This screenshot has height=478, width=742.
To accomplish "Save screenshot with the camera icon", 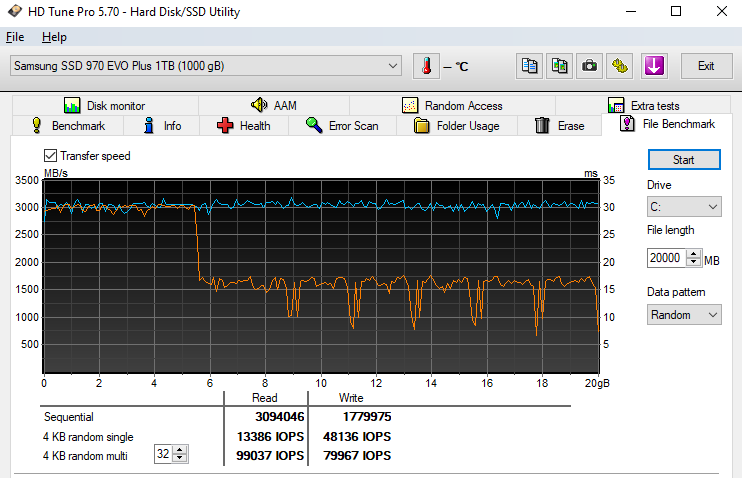I will pos(589,66).
